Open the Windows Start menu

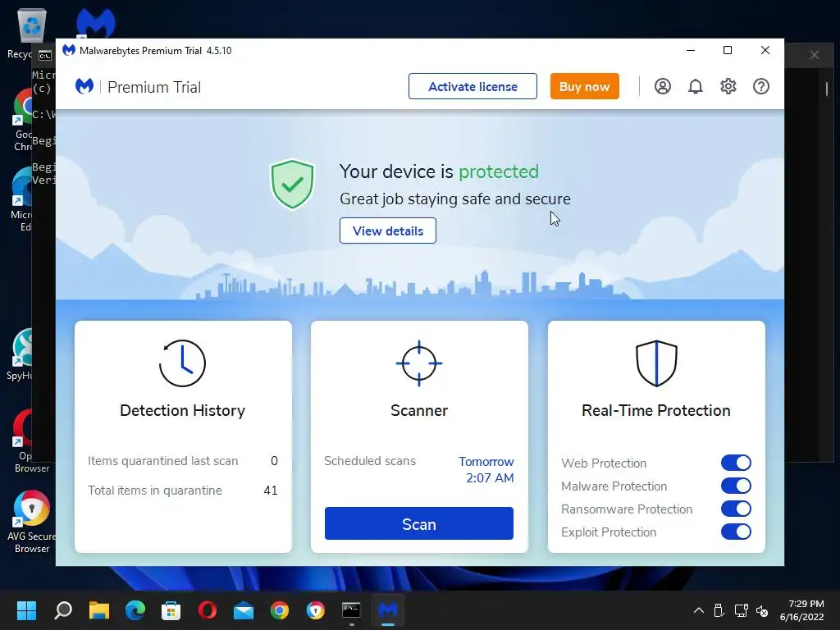pyautogui.click(x=26, y=610)
